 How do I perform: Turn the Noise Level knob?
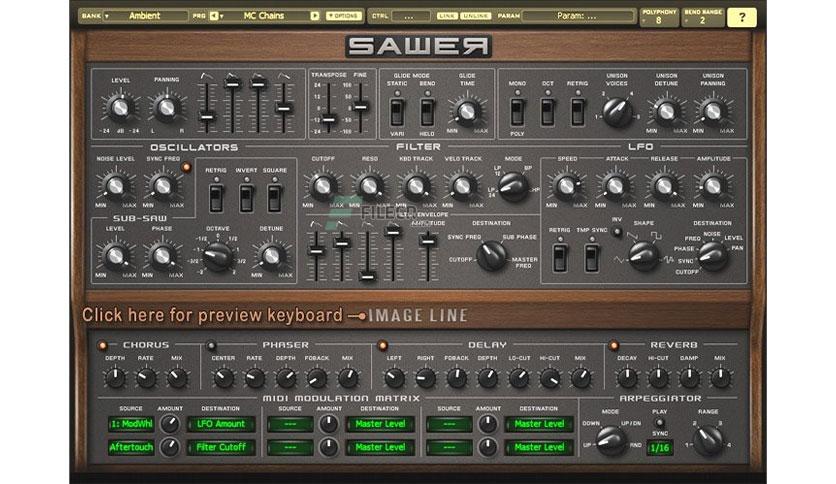pos(115,186)
